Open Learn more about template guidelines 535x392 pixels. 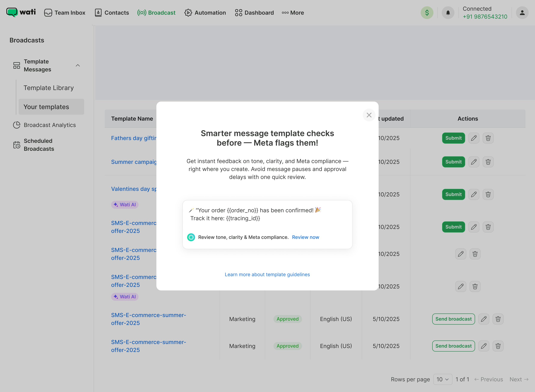pyautogui.click(x=267, y=274)
